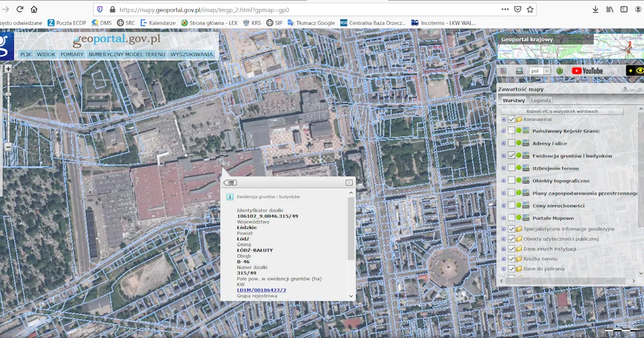The height and width of the screenshot is (338, 644).
Task: Click the green help question mark icon
Action: [560, 71]
